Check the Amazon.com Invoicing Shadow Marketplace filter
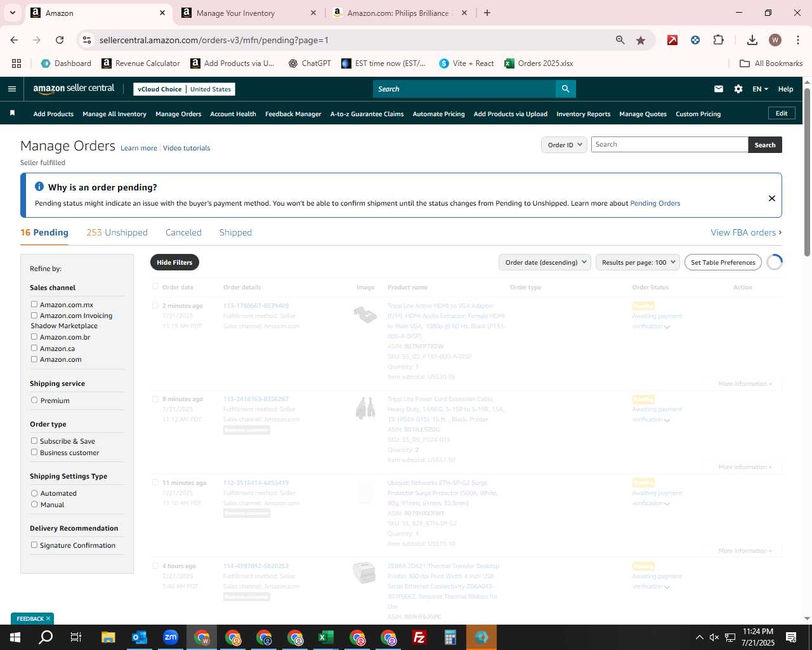The height and width of the screenshot is (650, 812). pos(34,315)
